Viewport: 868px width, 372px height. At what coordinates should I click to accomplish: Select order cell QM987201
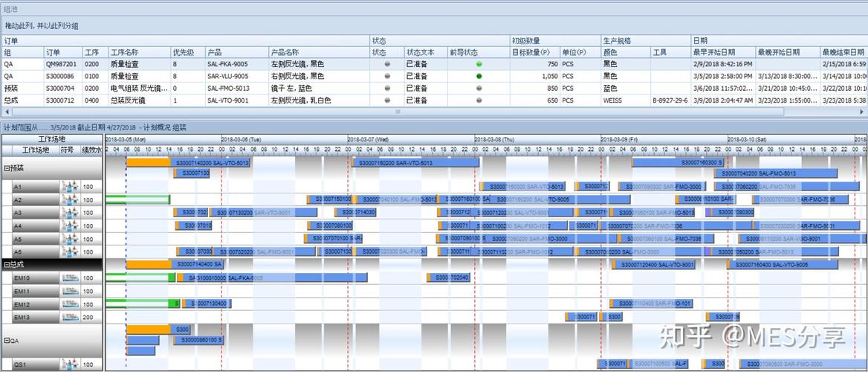pos(63,64)
